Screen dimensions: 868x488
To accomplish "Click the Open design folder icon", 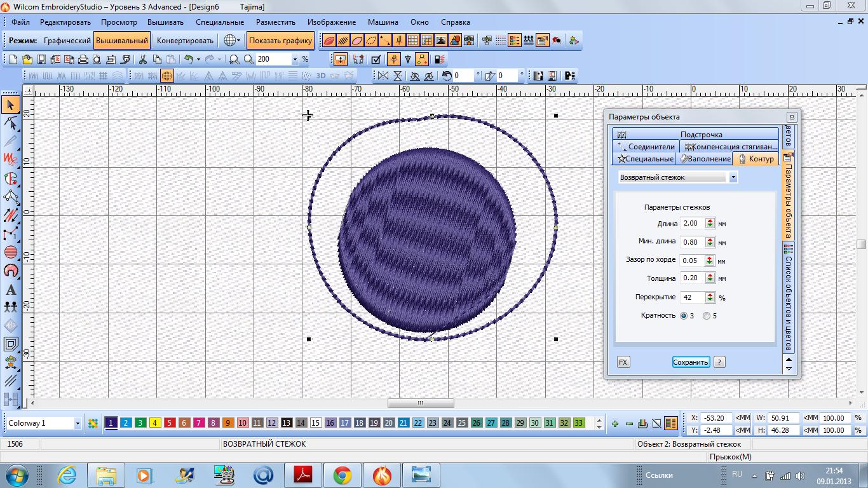I will point(27,60).
